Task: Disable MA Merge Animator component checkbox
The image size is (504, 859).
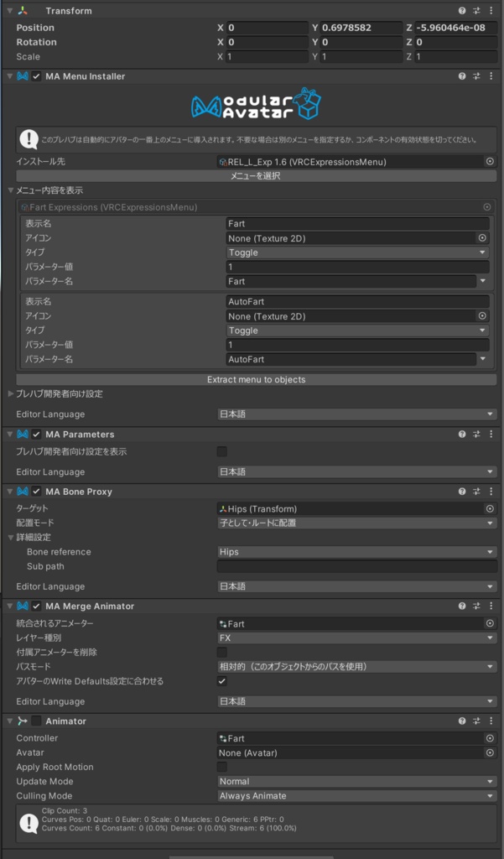Action: (36, 607)
